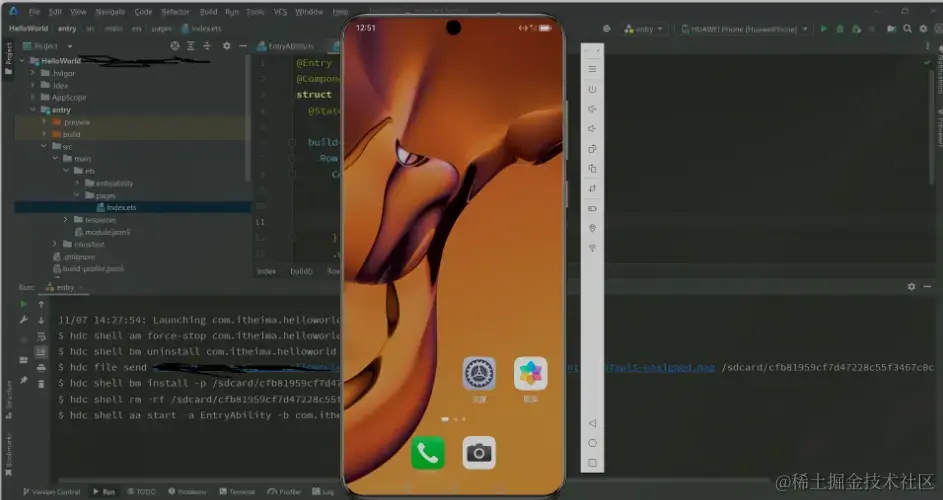Image resolution: width=943 pixels, height=500 pixels.
Task: Open the Build menu
Action: (x=209, y=11)
